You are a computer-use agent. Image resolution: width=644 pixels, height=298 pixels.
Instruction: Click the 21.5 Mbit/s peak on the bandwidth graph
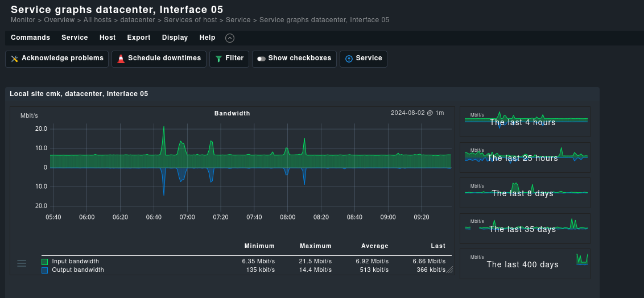coord(163,127)
